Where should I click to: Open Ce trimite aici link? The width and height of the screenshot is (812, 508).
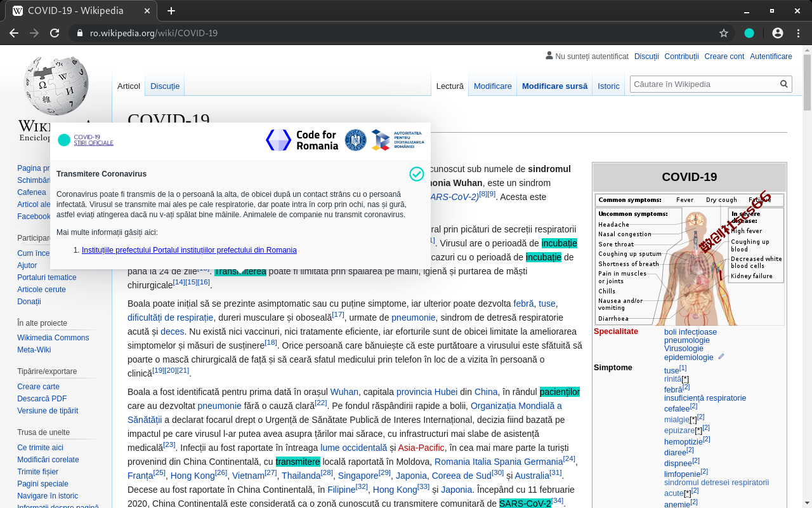click(x=41, y=448)
